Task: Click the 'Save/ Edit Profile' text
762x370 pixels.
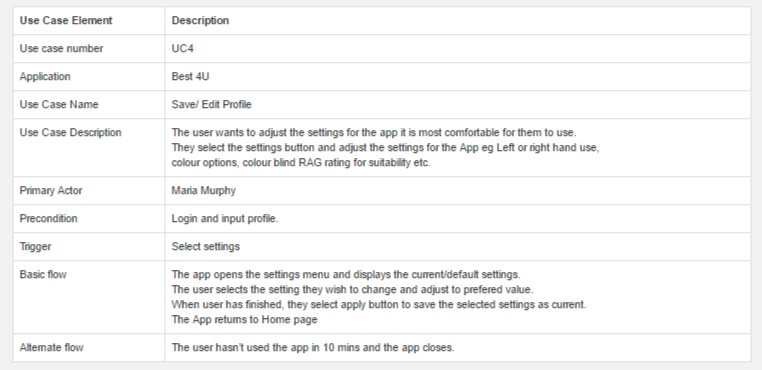Action: click(211, 105)
